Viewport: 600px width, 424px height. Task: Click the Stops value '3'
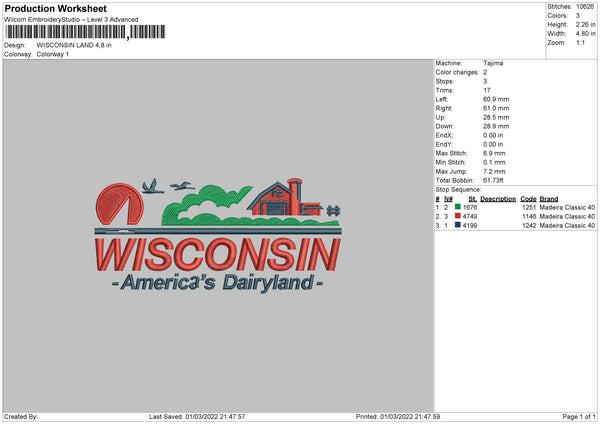(485, 81)
